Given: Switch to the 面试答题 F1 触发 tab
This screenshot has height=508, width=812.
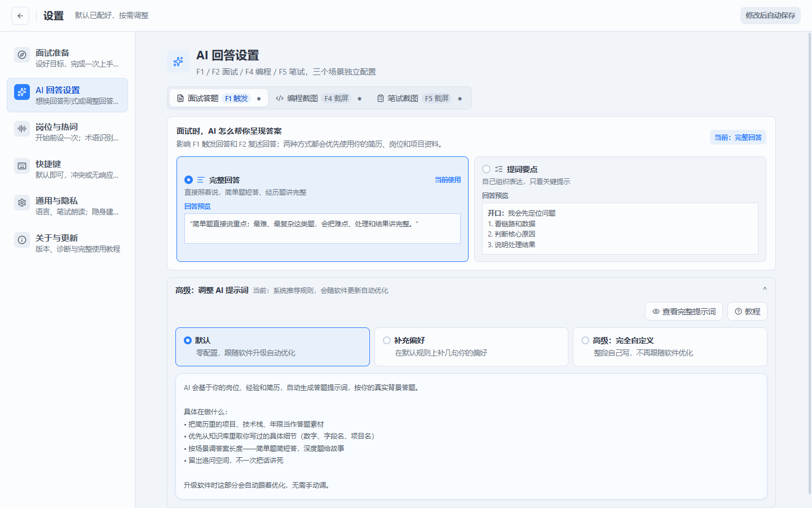Looking at the screenshot, I should (219, 98).
